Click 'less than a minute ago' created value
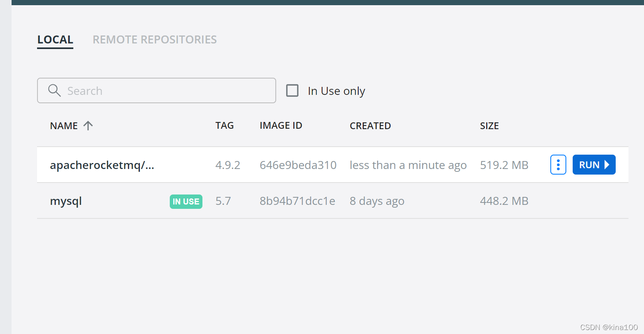The image size is (644, 334). pyautogui.click(x=408, y=165)
